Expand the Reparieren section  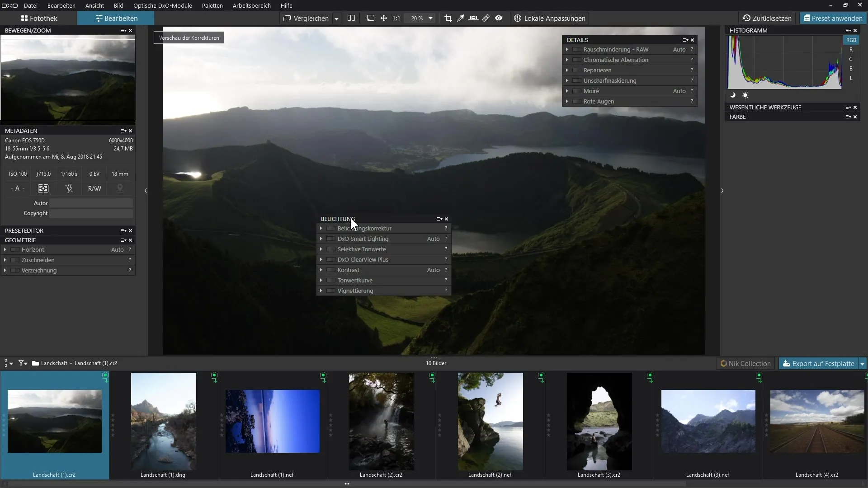click(567, 70)
